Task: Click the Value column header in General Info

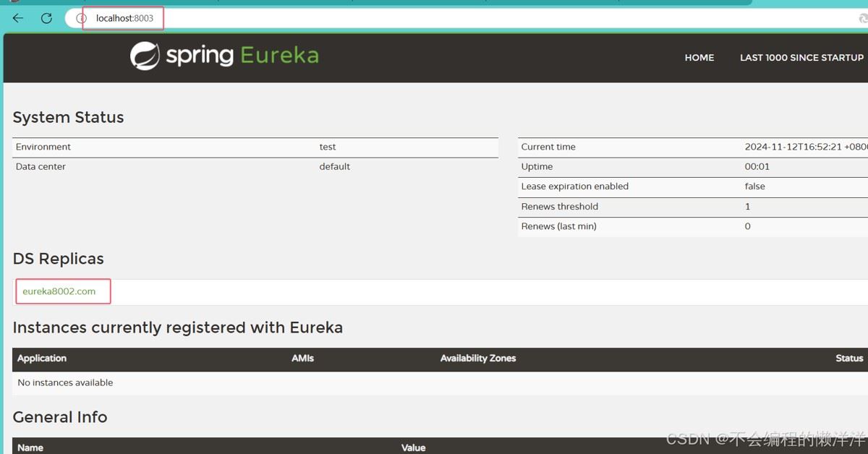Action: pos(414,447)
